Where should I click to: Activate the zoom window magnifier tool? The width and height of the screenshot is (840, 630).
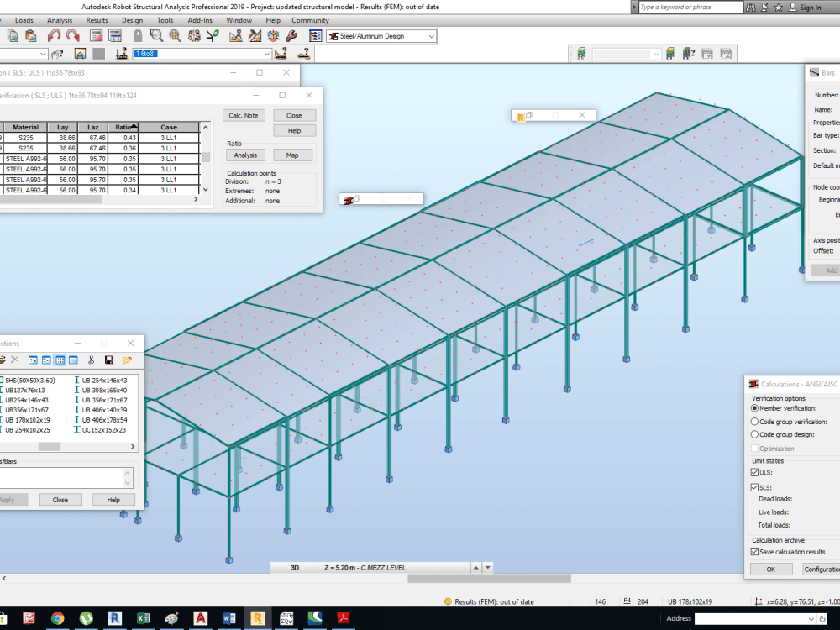pyautogui.click(x=156, y=36)
